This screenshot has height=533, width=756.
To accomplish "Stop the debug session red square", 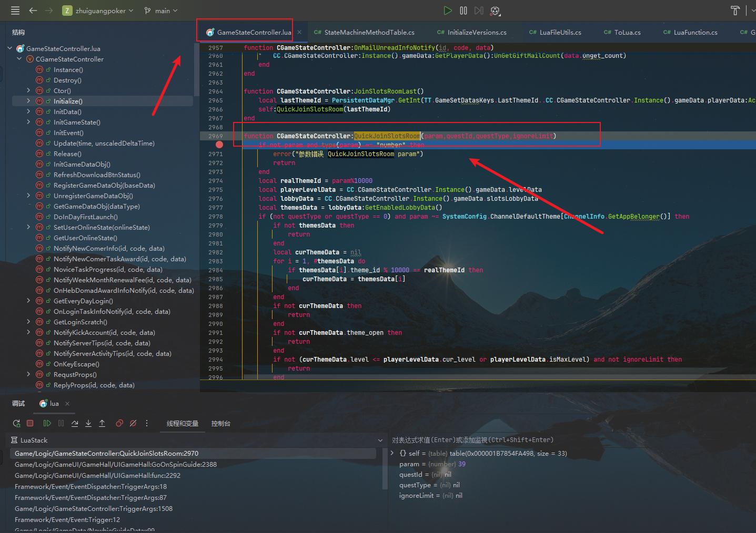I will click(30, 423).
